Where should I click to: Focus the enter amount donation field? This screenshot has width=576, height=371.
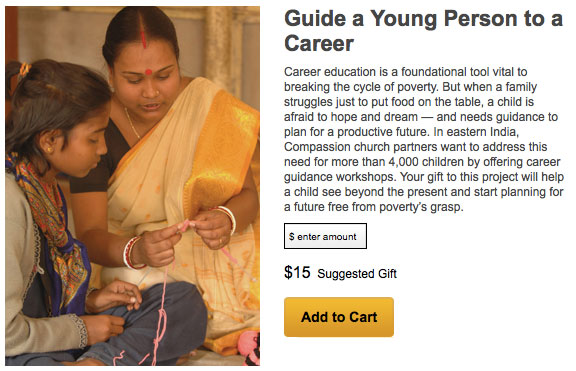[325, 236]
